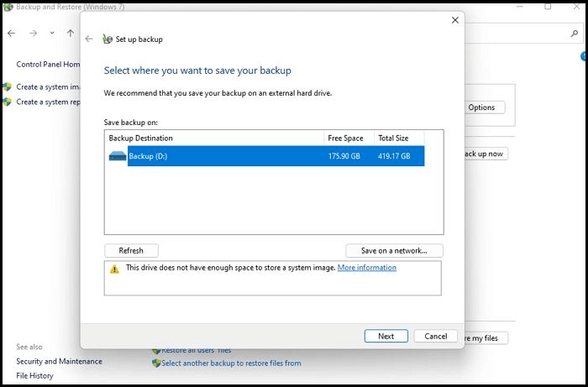
Task: Sort by Total Size column header
Action: pyautogui.click(x=399, y=139)
